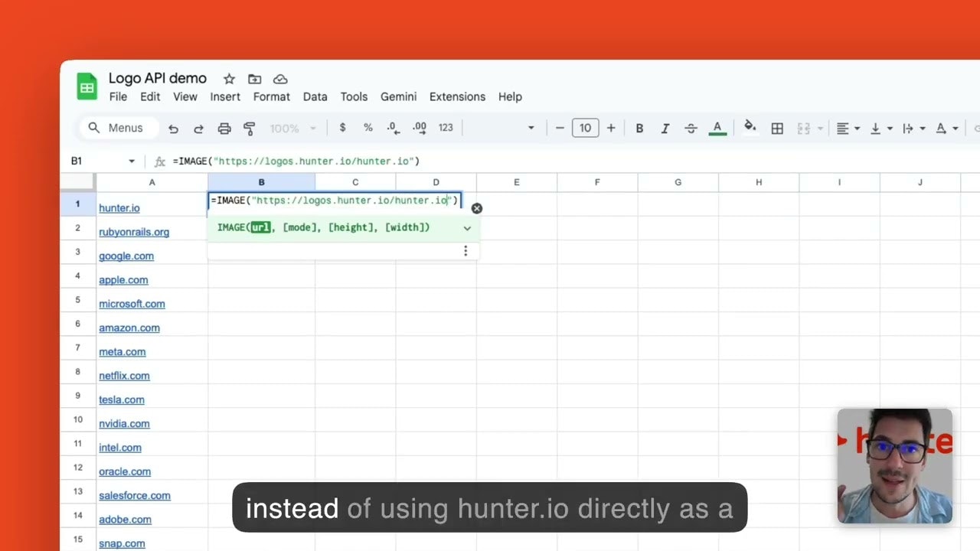Check the cloud document status icon
980x551 pixels.
click(x=280, y=79)
